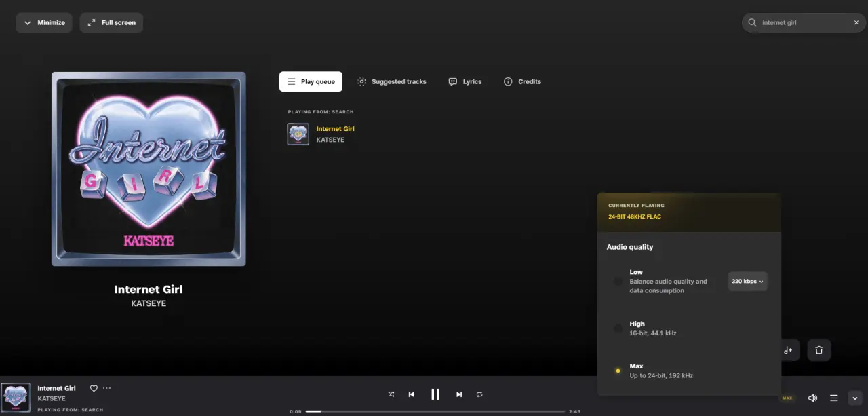
Task: Switch player to Full screen
Action: tap(111, 22)
